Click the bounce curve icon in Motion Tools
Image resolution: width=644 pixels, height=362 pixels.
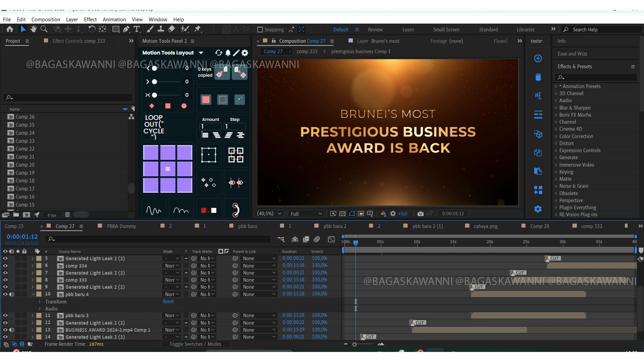pyautogui.click(x=181, y=210)
